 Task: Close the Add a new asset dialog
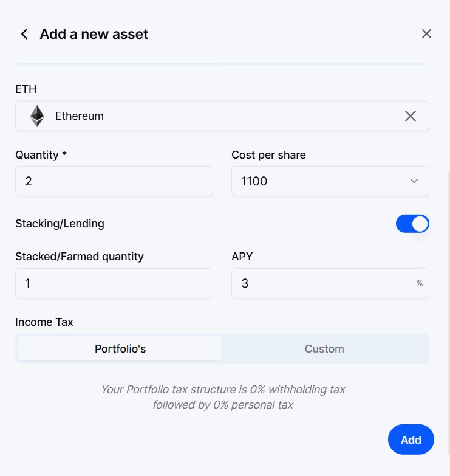426,33
